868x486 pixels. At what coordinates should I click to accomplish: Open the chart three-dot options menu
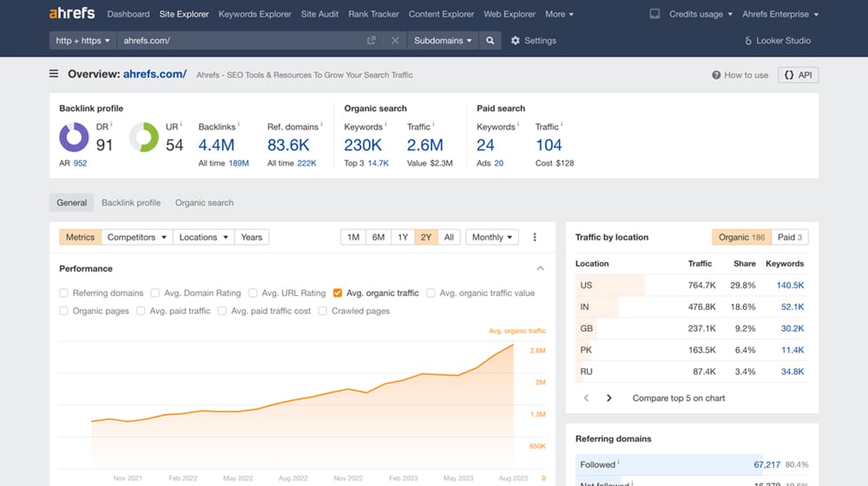535,237
